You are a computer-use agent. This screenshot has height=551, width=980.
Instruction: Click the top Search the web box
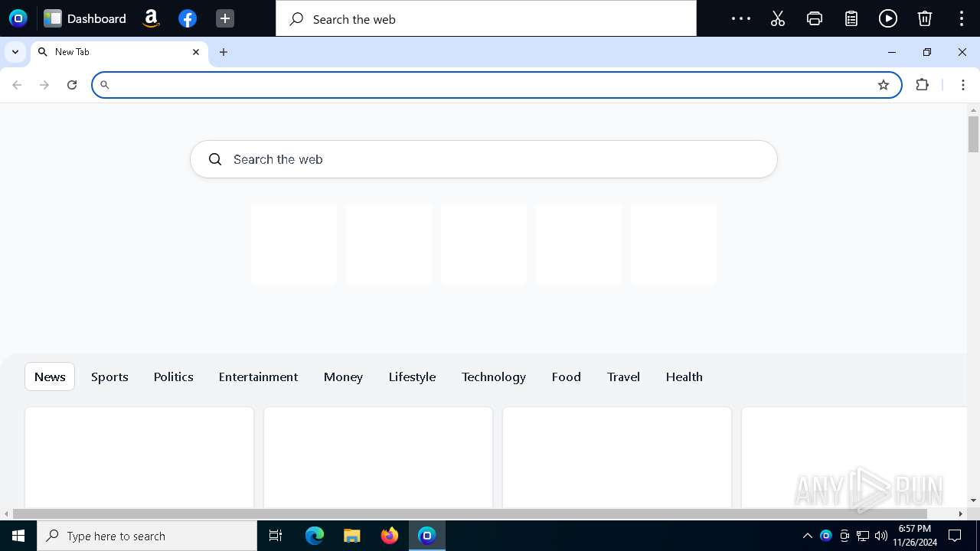point(486,19)
